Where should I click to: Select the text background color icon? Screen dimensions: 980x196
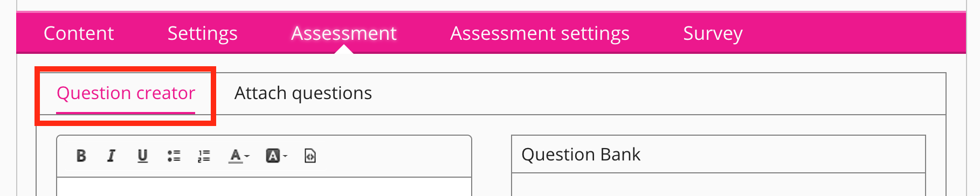273,156
